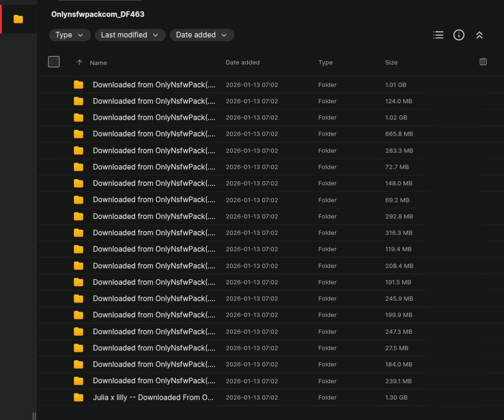The height and width of the screenshot is (420, 504).
Task: Sort by the Size column header
Action: point(391,63)
